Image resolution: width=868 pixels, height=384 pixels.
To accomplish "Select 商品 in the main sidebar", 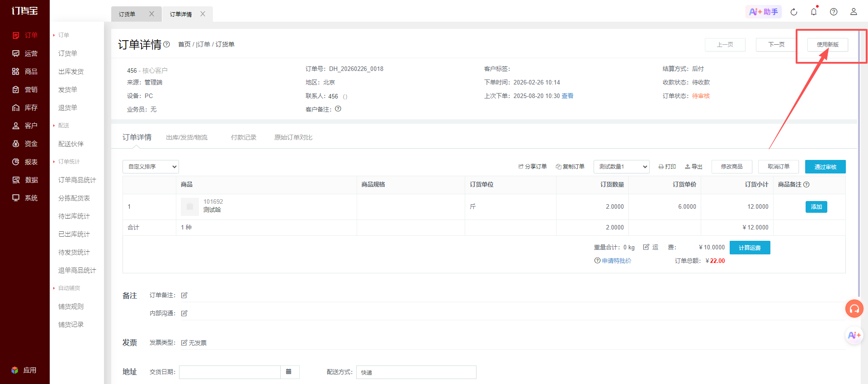I will coord(25,71).
